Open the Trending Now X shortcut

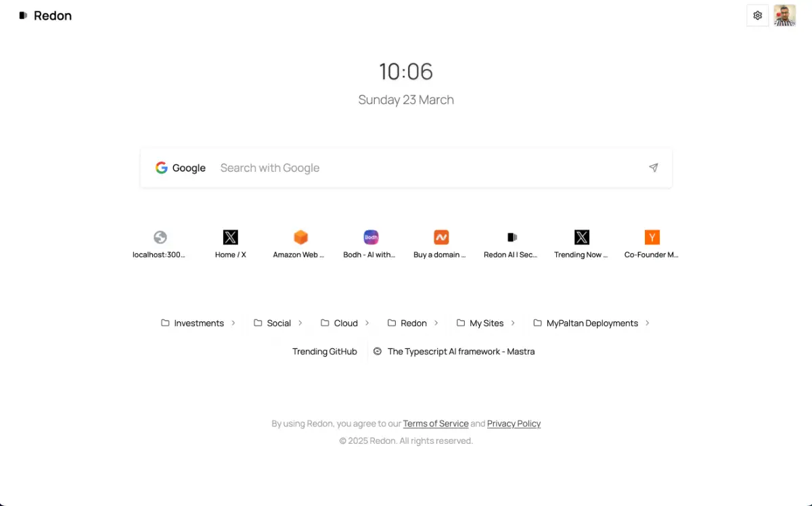[582, 244]
